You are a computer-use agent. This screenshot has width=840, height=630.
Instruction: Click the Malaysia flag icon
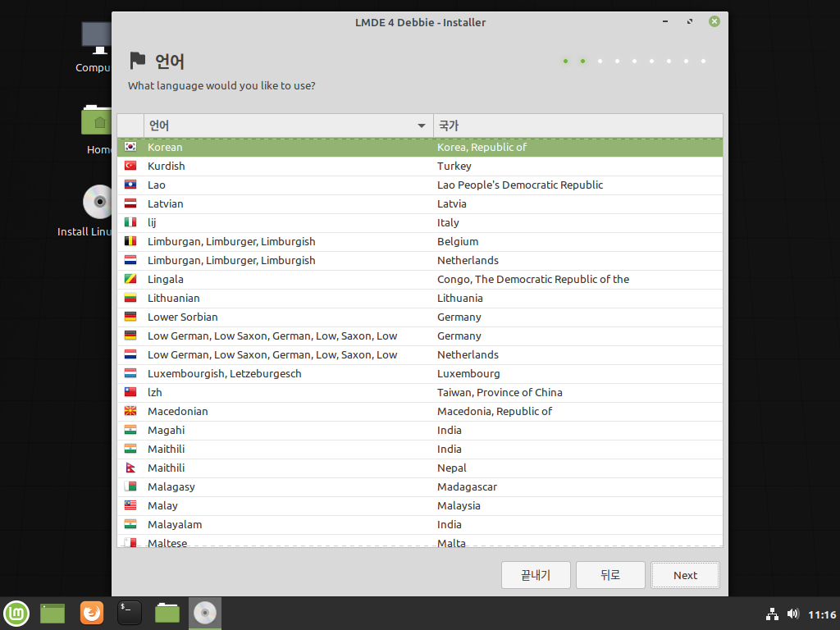pyautogui.click(x=130, y=505)
